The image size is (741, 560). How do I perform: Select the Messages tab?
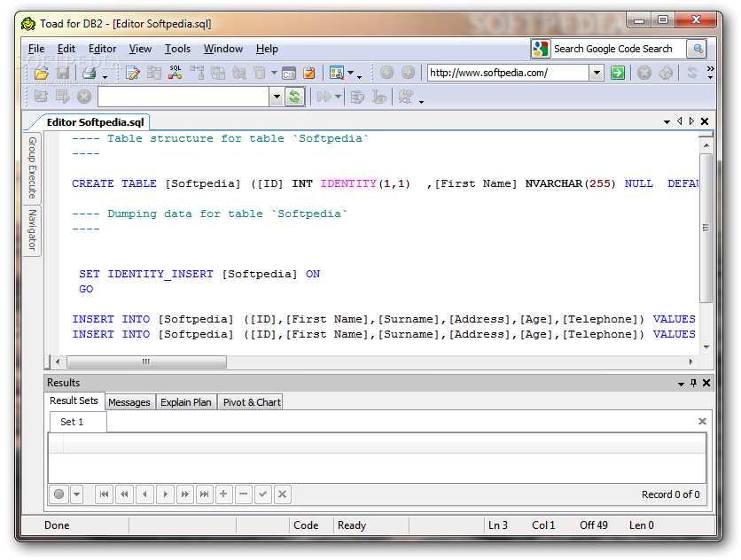129,402
